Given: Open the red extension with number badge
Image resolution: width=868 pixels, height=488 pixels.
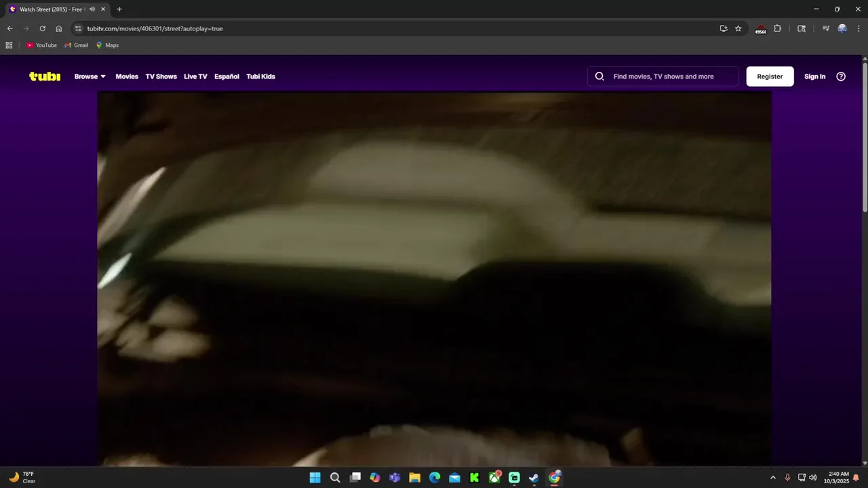Looking at the screenshot, I should (x=761, y=28).
